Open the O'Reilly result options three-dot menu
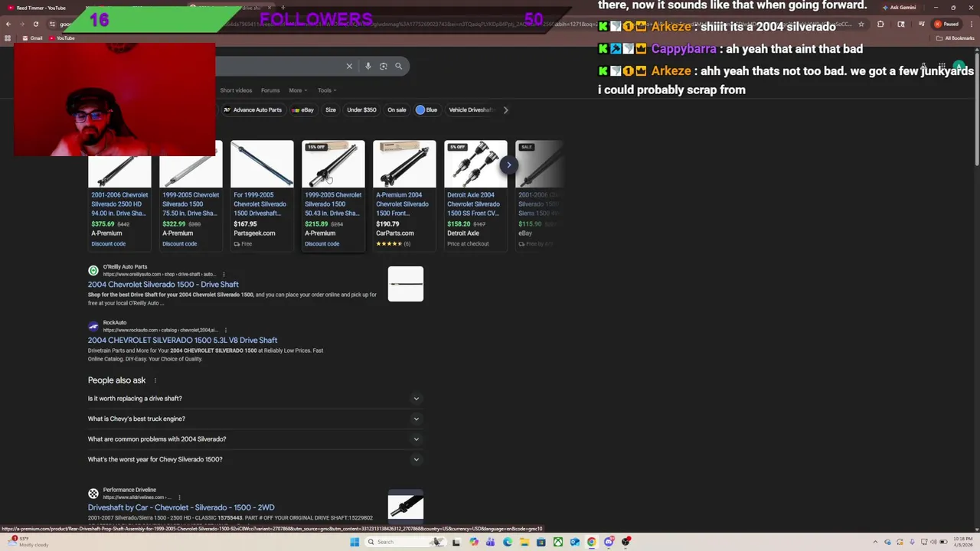980x551 pixels. click(224, 274)
